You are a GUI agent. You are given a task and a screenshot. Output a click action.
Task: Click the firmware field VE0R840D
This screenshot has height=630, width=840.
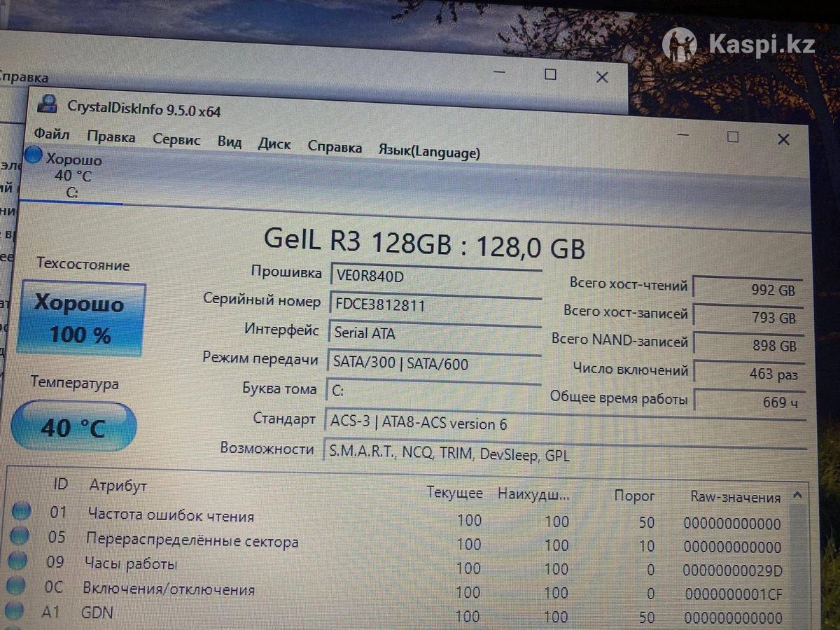click(433, 276)
